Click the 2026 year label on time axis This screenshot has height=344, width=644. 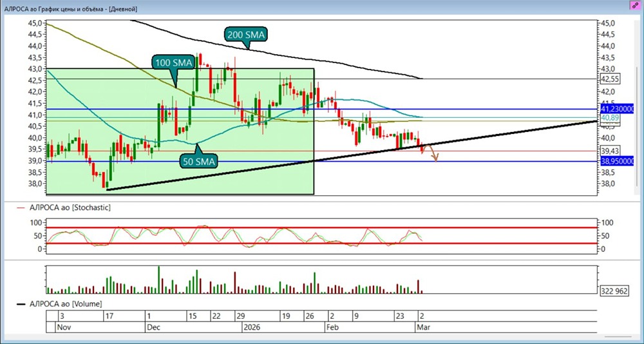point(251,327)
